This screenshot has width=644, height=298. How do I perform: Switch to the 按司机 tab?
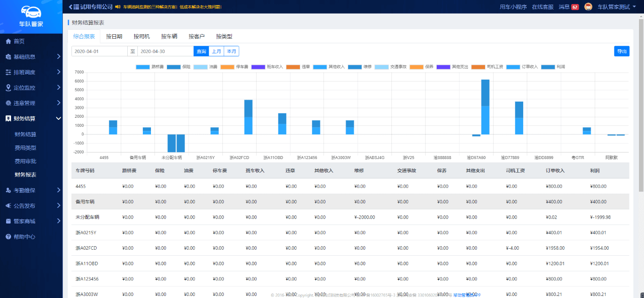[141, 37]
